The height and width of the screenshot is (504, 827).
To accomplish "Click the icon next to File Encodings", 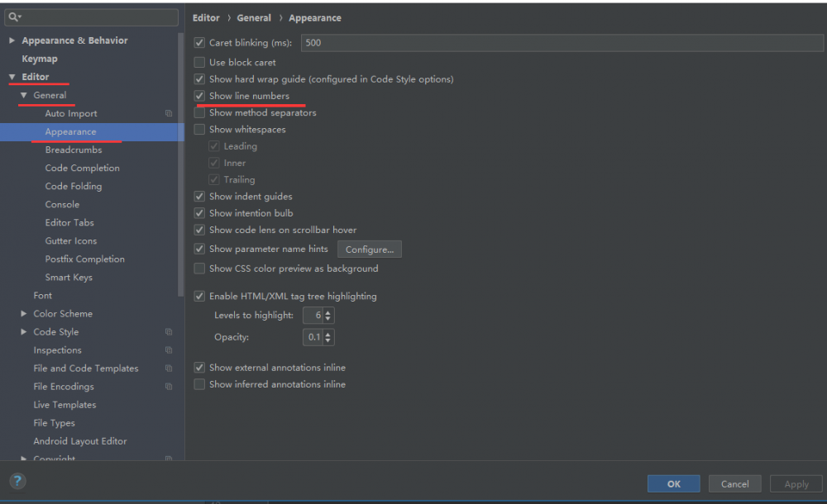I will click(169, 386).
